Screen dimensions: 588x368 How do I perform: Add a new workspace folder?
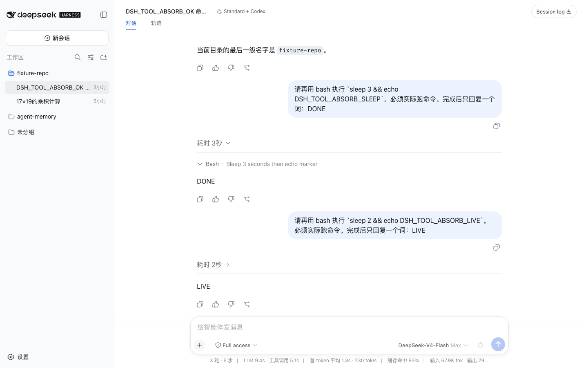coord(104,57)
